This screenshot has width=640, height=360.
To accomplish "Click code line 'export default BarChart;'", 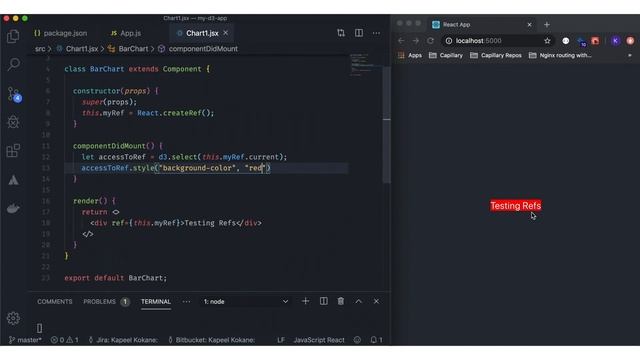I will click(x=116, y=278).
